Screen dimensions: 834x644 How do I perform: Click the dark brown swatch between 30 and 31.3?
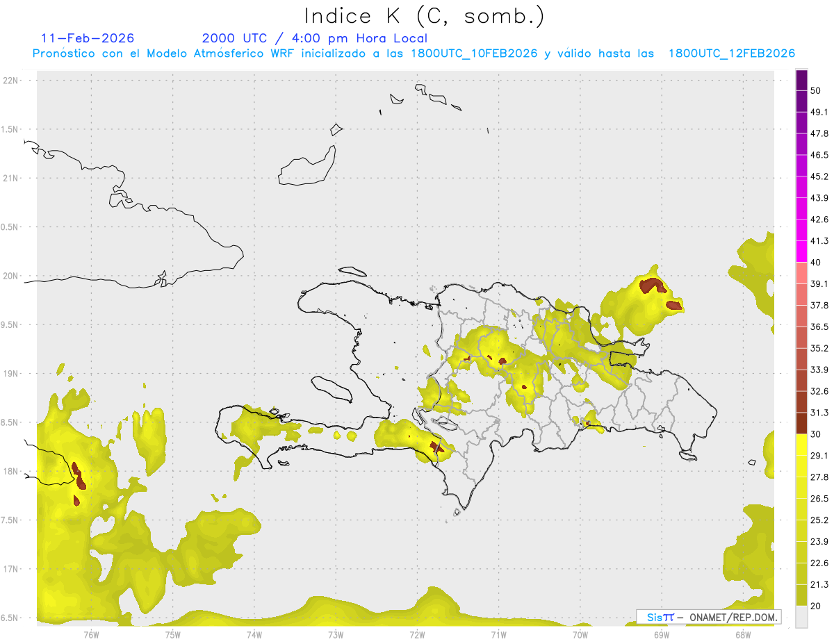tap(801, 423)
